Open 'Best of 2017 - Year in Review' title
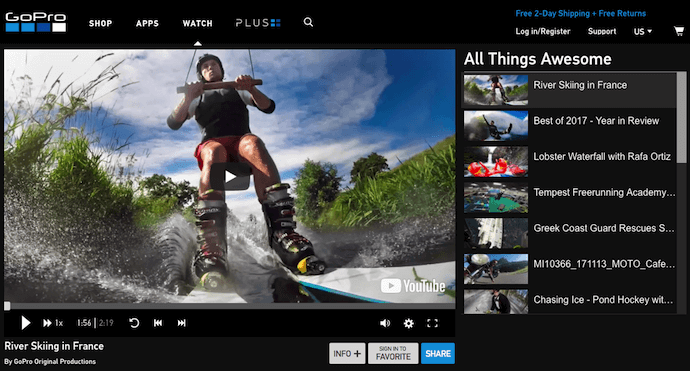Viewport: 690px width, 371px height. point(596,121)
